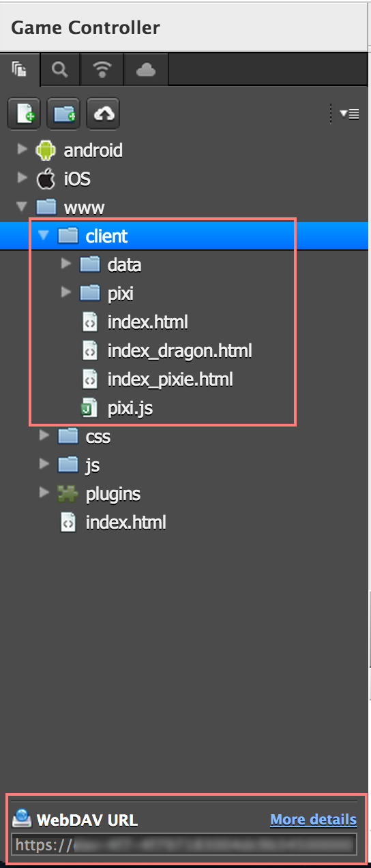Image resolution: width=371 pixels, height=868 pixels.
Task: Select the css folder label
Action: (x=98, y=436)
